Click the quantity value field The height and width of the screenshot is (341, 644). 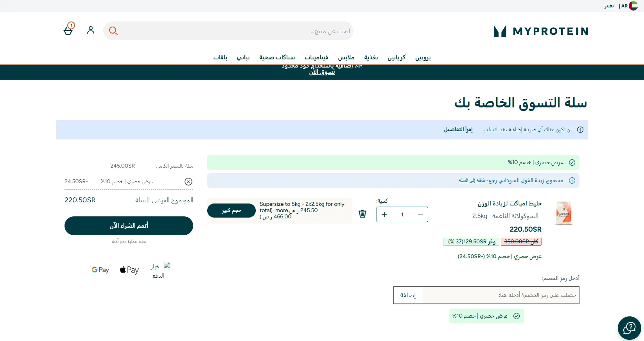point(402,214)
